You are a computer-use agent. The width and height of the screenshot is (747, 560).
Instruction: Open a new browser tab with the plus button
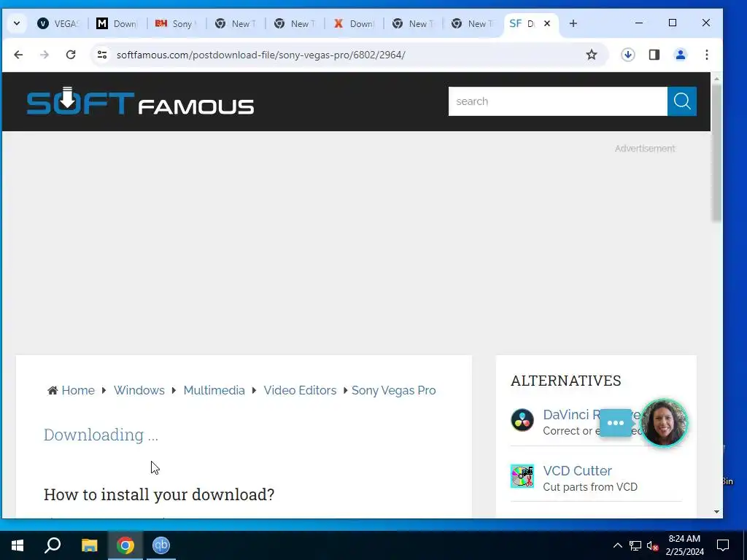coord(573,23)
